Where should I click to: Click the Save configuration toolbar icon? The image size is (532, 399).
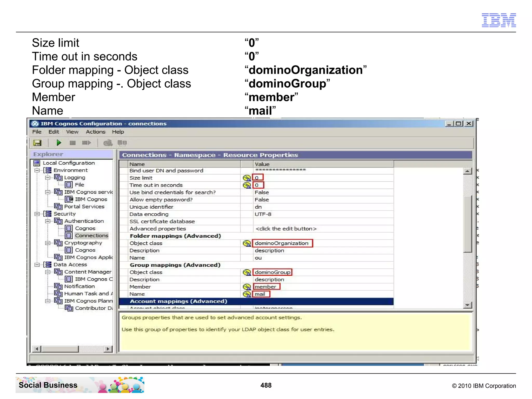[x=37, y=143]
